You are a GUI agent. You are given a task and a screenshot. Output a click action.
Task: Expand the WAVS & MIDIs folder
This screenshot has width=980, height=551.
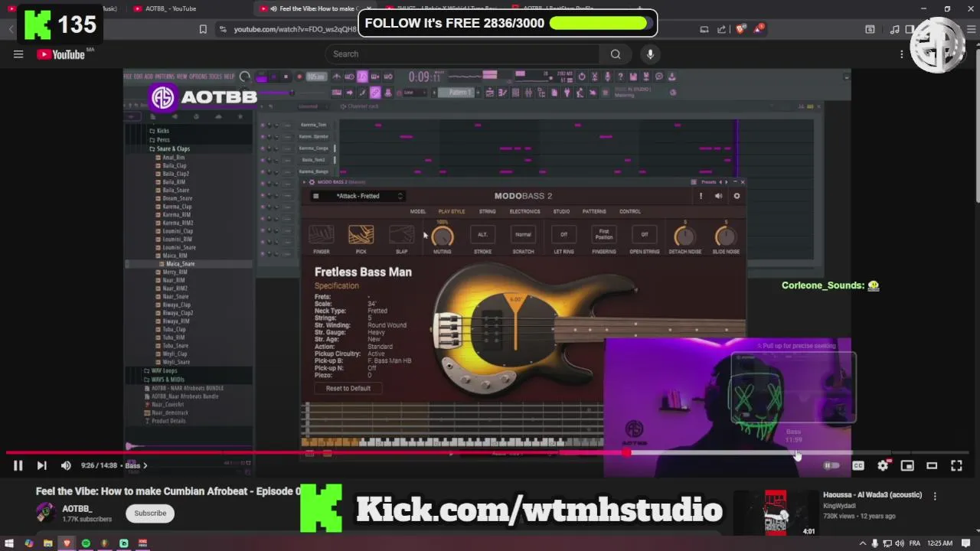163,379
